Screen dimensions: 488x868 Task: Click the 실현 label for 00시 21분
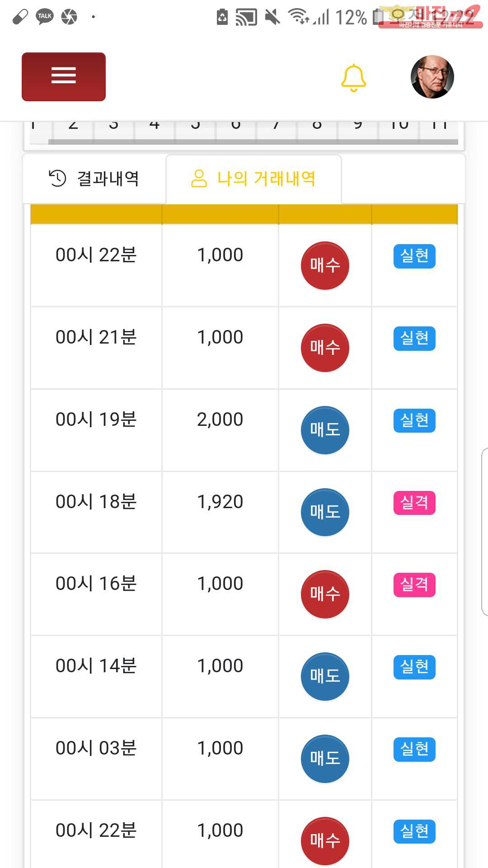pos(414,338)
